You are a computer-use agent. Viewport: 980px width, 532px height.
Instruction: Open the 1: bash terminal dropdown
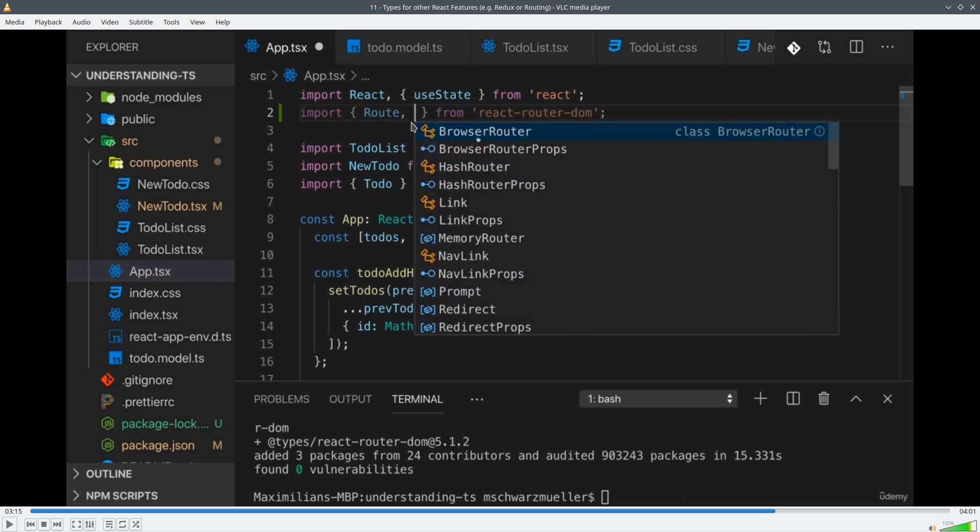pyautogui.click(x=658, y=399)
